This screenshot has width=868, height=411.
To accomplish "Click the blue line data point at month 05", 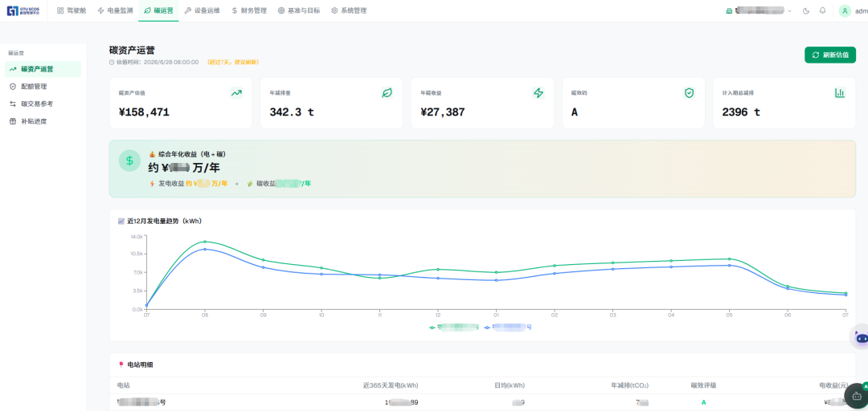I will tap(729, 266).
